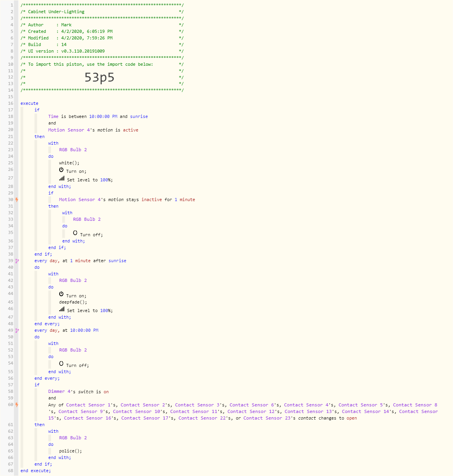Click 'Turn on;' on line 26
Screen dimensions: 456x476
[x=76, y=171]
